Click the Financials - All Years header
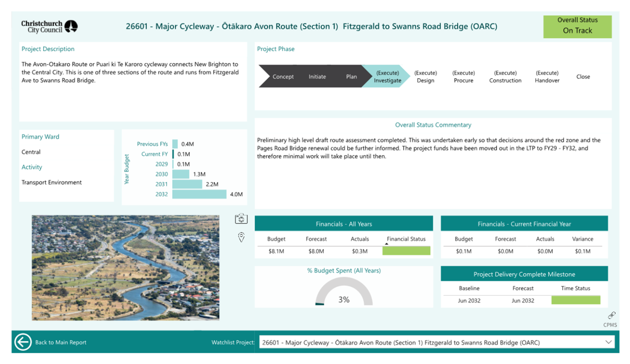 pos(344,224)
